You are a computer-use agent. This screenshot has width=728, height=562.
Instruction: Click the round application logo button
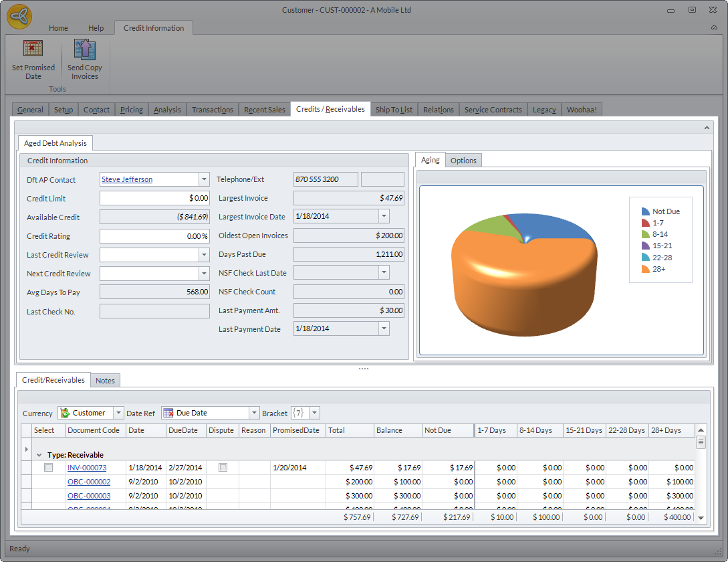click(19, 17)
